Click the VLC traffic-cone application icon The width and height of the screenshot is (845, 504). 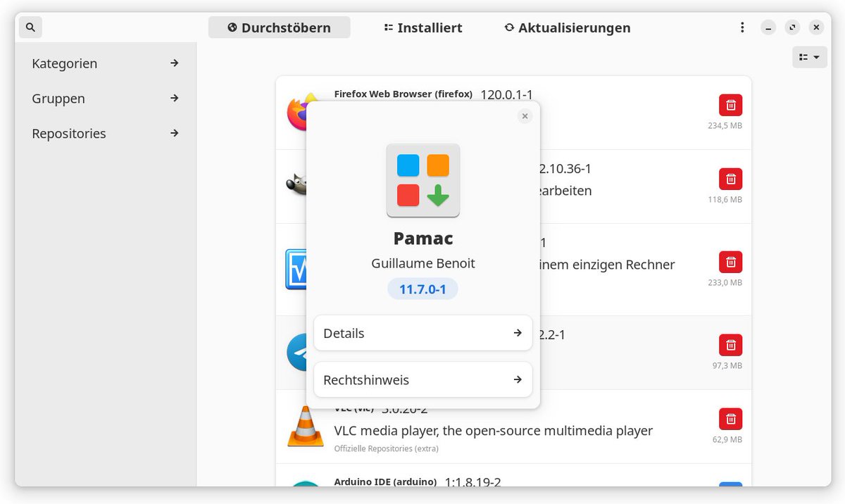point(306,428)
